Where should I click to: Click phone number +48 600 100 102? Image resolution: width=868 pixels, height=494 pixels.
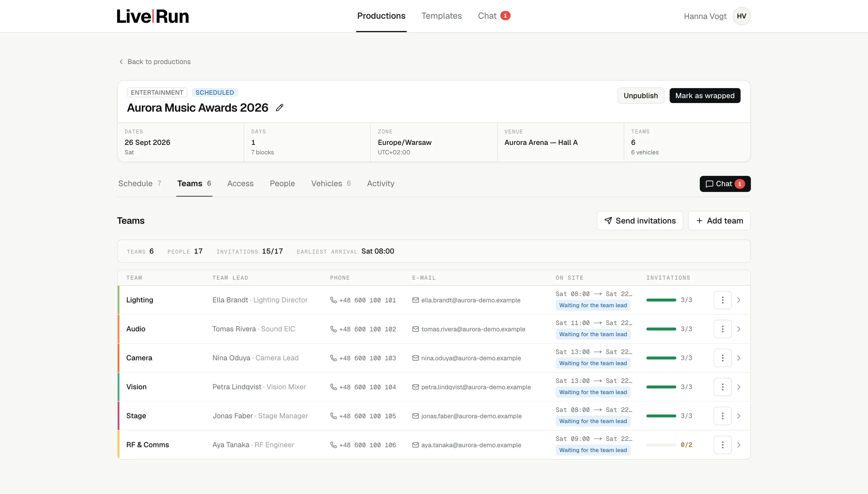[x=367, y=329]
